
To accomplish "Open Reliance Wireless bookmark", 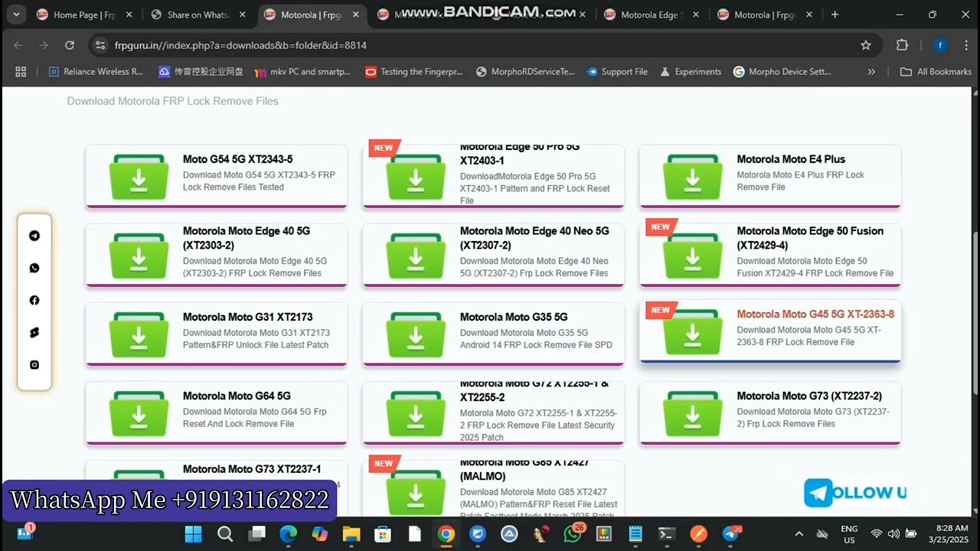I will [96, 71].
